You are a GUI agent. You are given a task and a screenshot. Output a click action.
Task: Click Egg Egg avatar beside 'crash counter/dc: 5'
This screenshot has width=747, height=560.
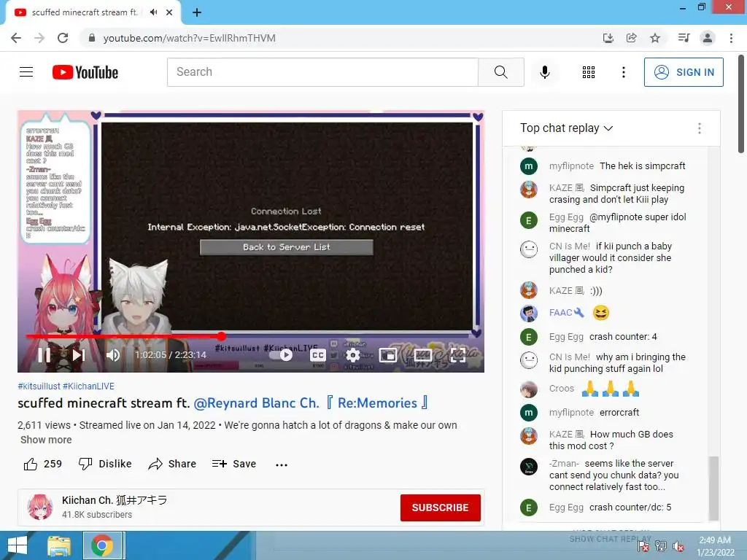(529, 507)
